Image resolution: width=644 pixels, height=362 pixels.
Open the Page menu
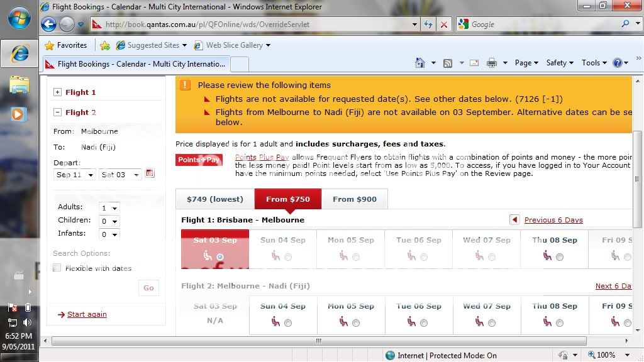[526, 63]
